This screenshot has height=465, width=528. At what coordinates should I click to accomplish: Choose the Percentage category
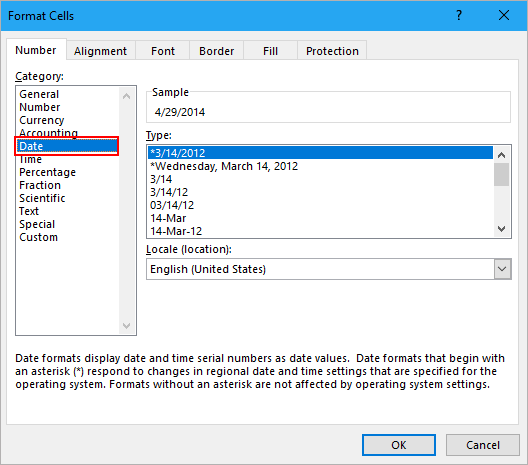(x=47, y=172)
